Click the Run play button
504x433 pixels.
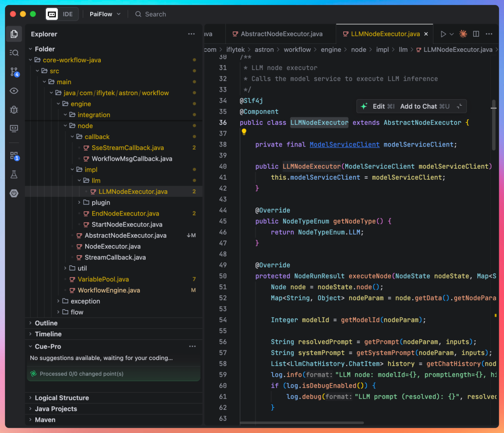(443, 34)
